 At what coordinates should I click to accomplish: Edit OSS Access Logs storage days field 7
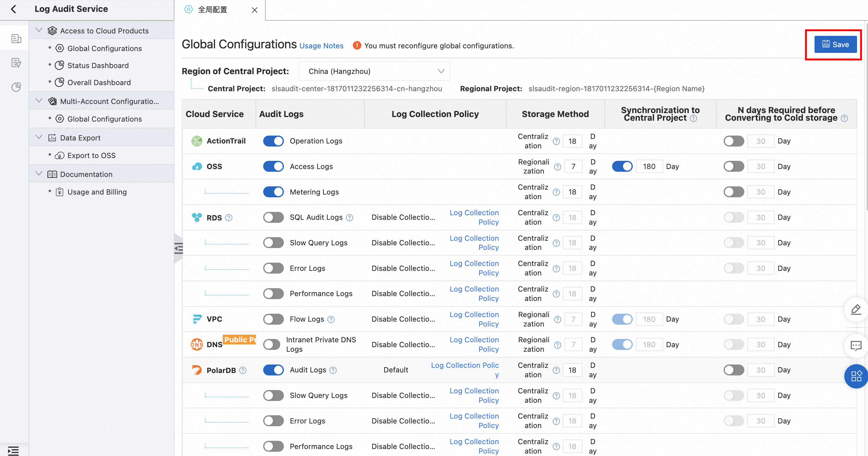pyautogui.click(x=573, y=167)
